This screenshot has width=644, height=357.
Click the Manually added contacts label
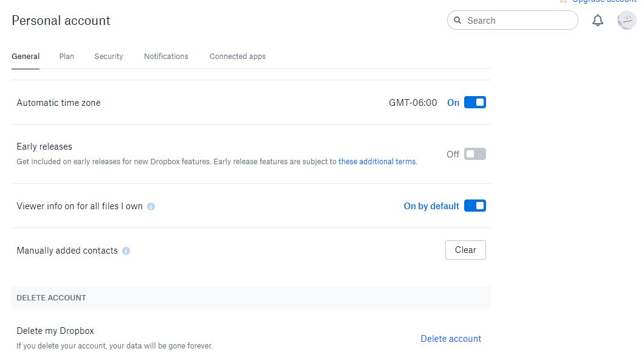pos(67,251)
